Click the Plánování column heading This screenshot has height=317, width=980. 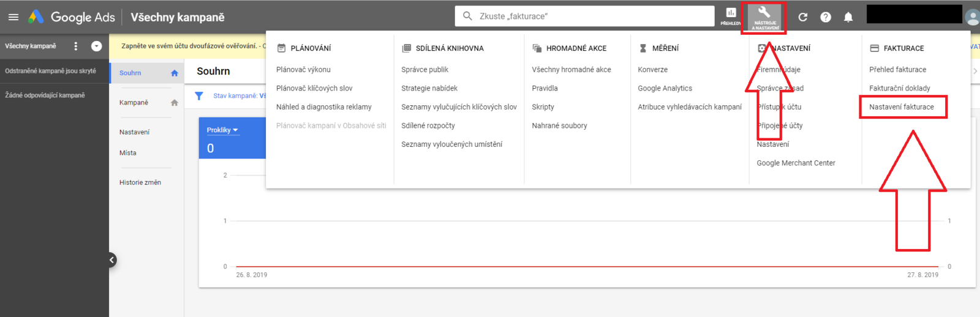click(x=311, y=48)
